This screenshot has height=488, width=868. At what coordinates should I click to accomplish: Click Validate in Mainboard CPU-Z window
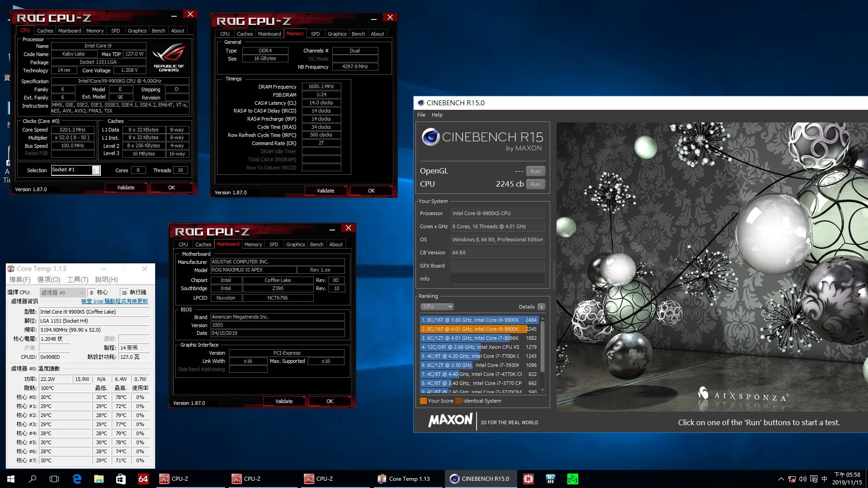click(284, 401)
